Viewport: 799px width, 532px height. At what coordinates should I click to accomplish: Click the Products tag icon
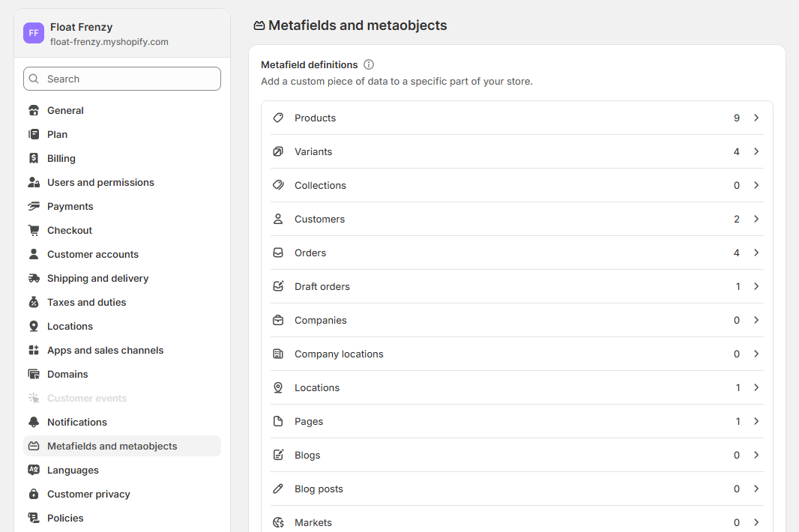pos(278,118)
